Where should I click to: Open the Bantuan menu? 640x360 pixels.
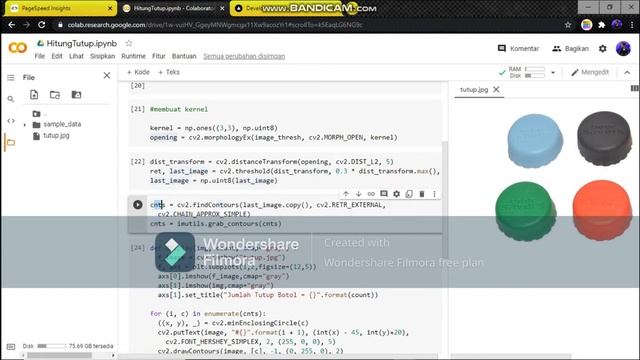point(184,56)
